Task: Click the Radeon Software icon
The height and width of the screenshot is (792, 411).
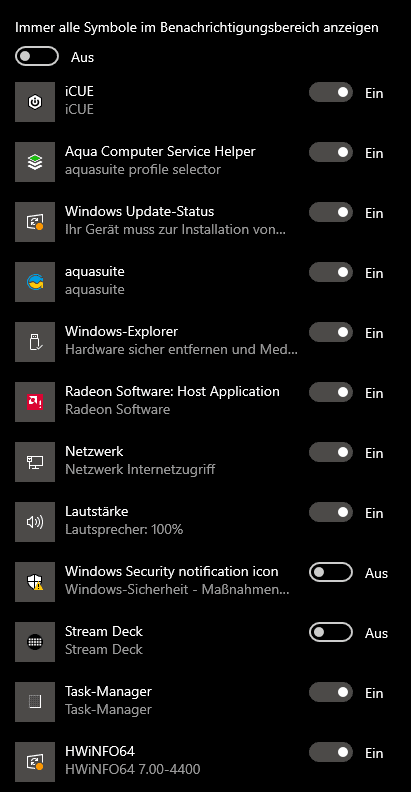Action: click(x=35, y=402)
